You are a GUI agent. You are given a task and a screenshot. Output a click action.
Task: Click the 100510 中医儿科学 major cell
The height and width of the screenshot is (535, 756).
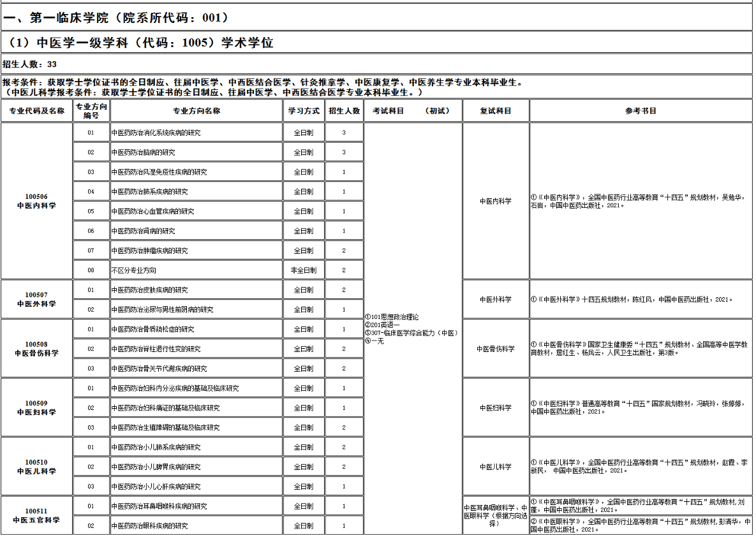tap(36, 466)
